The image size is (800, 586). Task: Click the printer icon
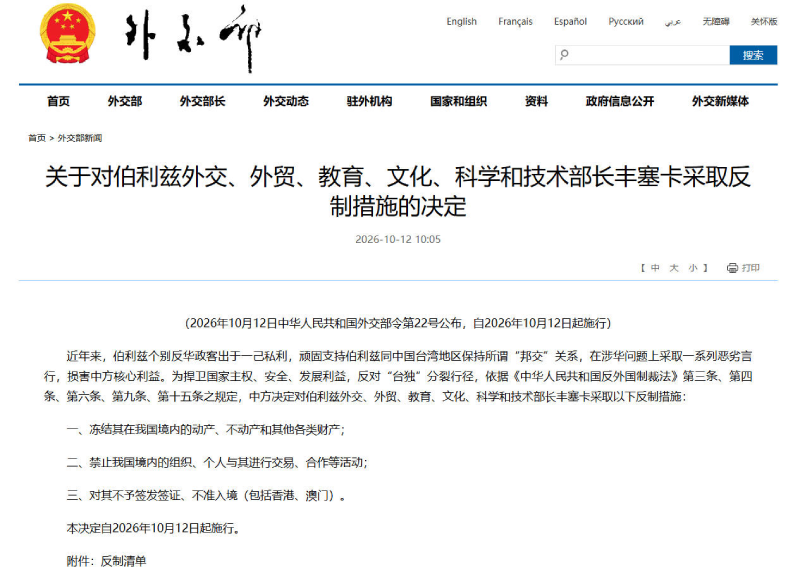click(732, 268)
